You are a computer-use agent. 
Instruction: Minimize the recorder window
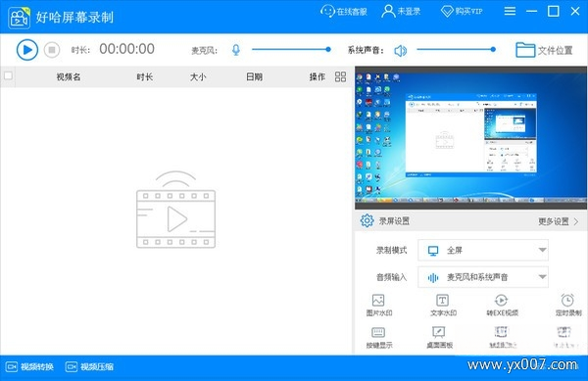pyautogui.click(x=531, y=11)
